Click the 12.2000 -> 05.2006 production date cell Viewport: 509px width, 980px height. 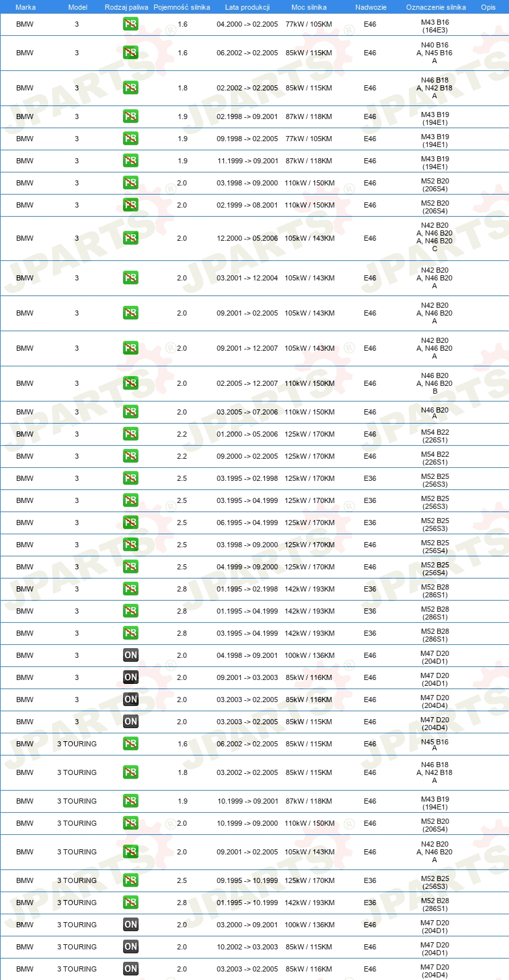point(247,239)
